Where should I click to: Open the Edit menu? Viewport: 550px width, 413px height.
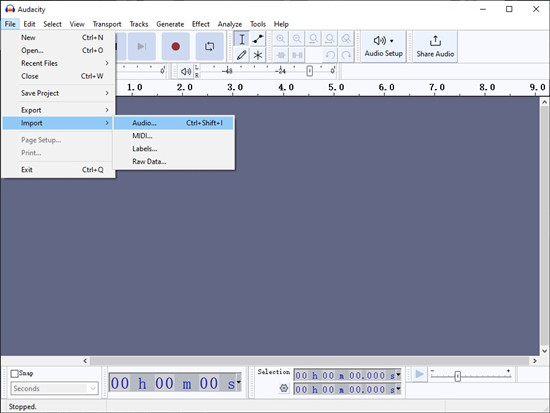pos(29,24)
